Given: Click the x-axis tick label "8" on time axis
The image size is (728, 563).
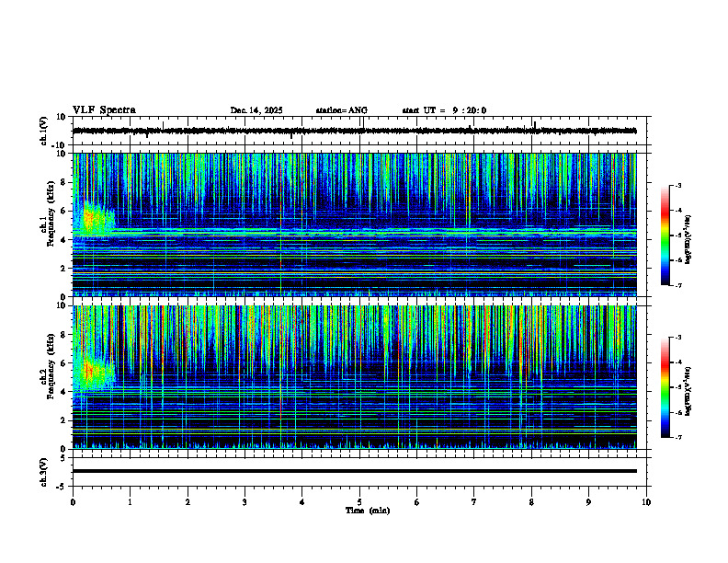Looking at the screenshot, I should pos(531,502).
